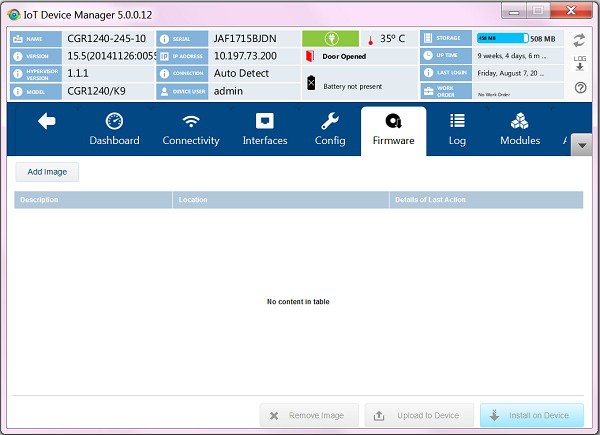Click serial number JAF1715BJDN

click(245, 39)
